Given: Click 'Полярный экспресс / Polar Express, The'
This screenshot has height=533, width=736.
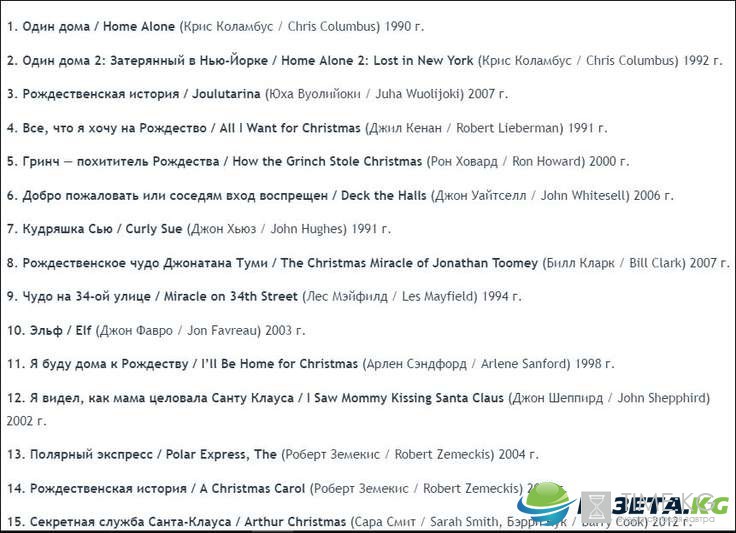Looking at the screenshot, I should (153, 454).
